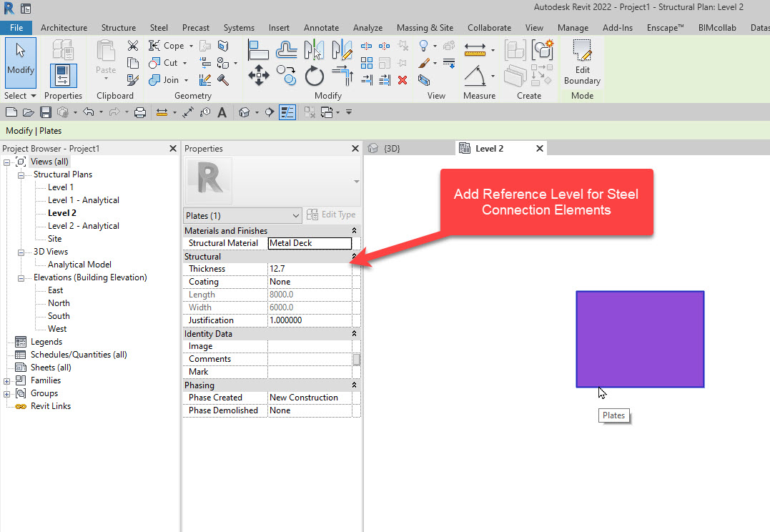This screenshot has height=532, width=770.
Task: Close the Project Browser panel
Action: (173, 148)
